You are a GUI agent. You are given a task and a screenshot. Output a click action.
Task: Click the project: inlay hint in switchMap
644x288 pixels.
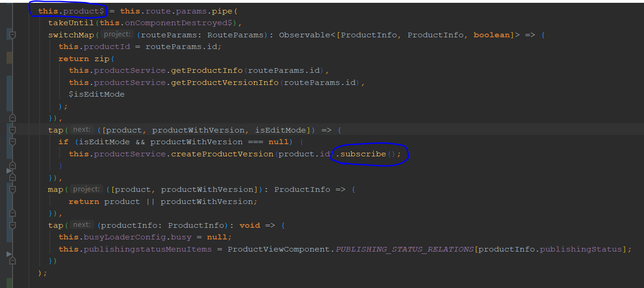pyautogui.click(x=117, y=35)
